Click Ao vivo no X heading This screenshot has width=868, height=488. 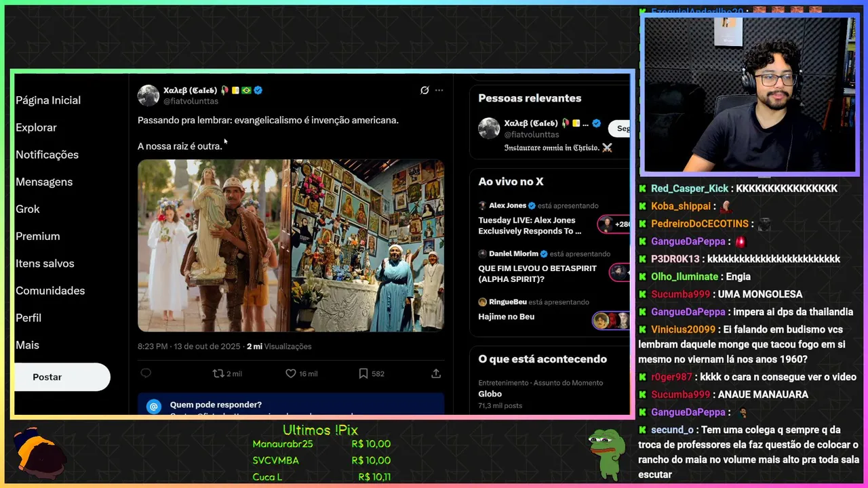(511, 182)
